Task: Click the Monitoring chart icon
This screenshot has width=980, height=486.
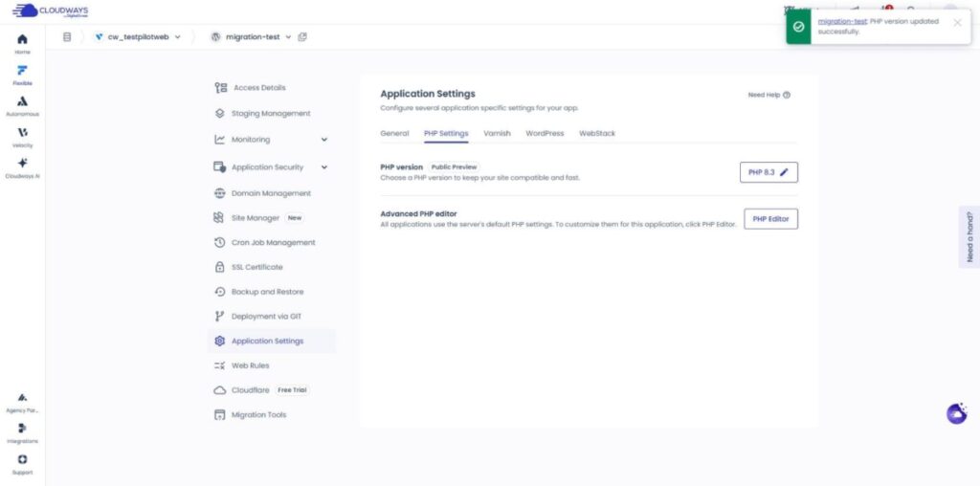Action: click(219, 140)
